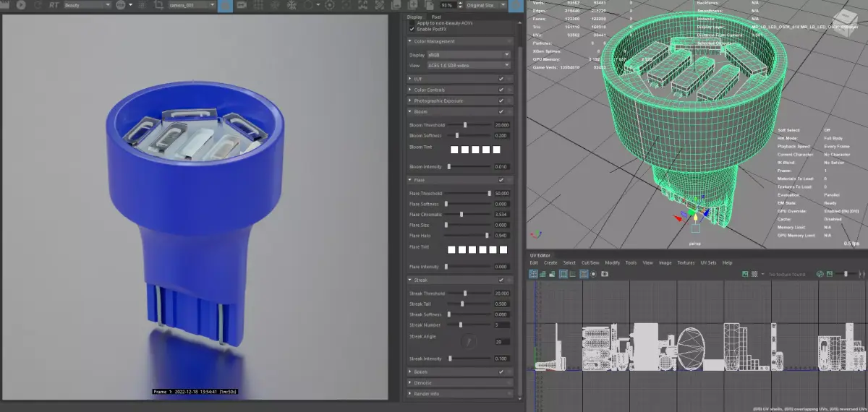
Task: Click the render camera icon in toolbar
Action: pos(241,5)
